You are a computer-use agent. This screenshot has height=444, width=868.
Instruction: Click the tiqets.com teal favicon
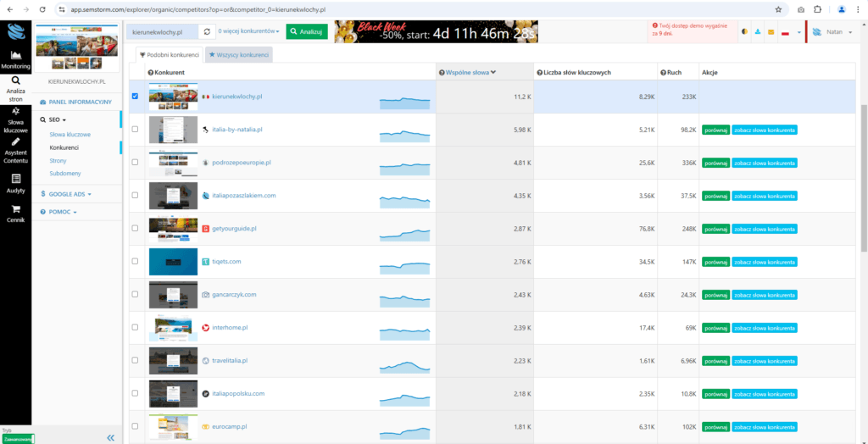(x=206, y=261)
